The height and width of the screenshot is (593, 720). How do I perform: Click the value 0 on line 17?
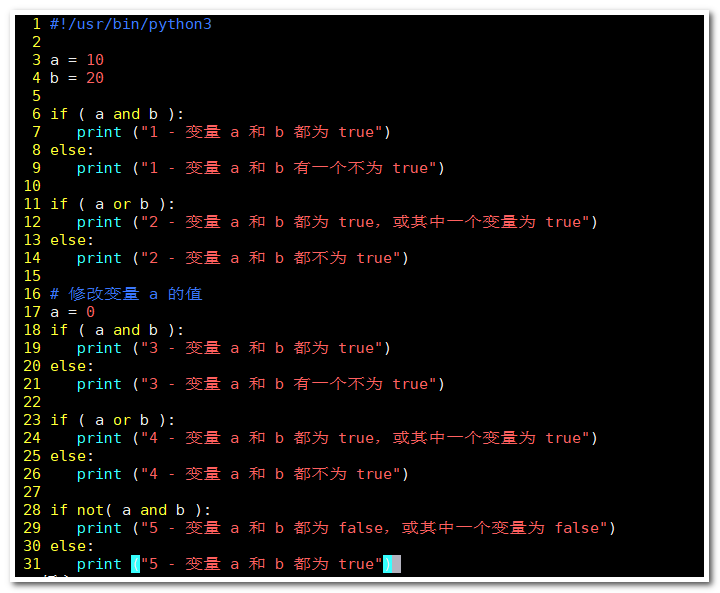click(90, 312)
